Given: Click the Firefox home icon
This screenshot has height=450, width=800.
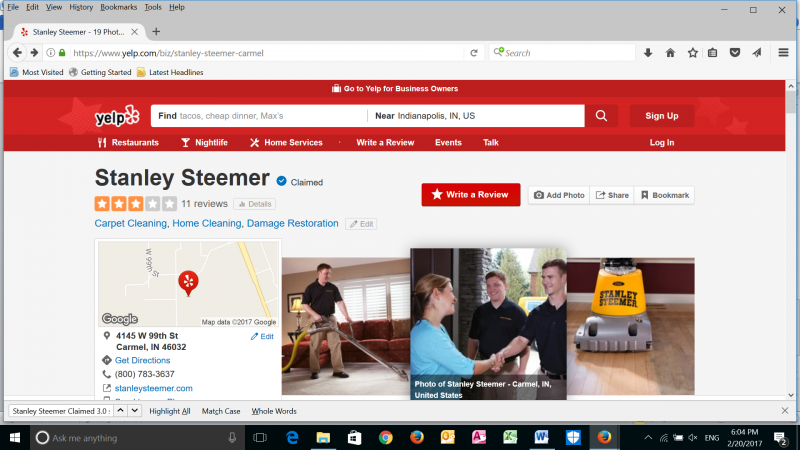Looking at the screenshot, I should click(x=670, y=53).
